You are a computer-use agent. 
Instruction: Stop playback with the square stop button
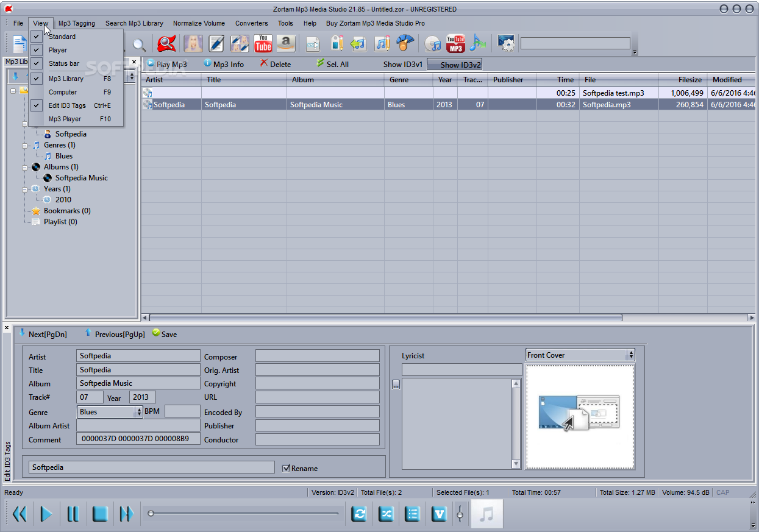tap(100, 514)
